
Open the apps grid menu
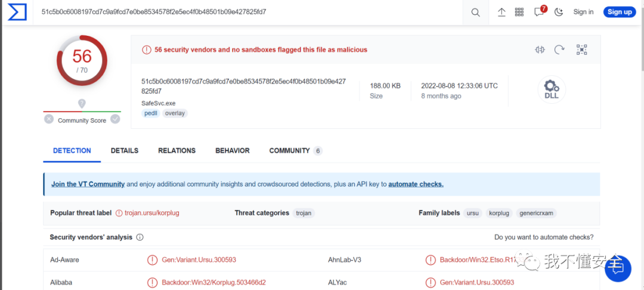point(519,13)
